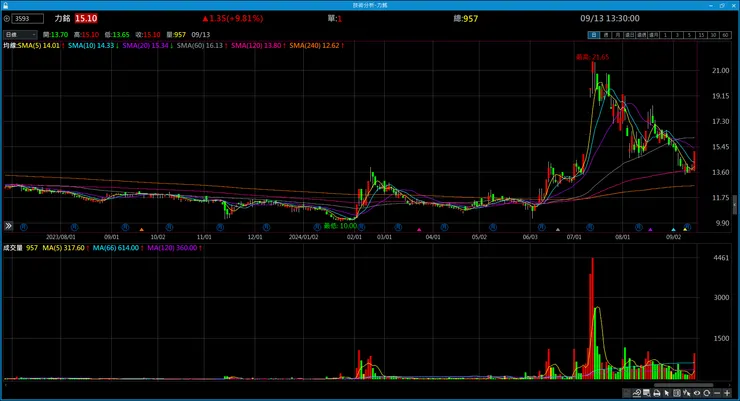The height and width of the screenshot is (401, 740).
Task: Click the 最低 10.00 low price marker
Action: tap(340, 226)
